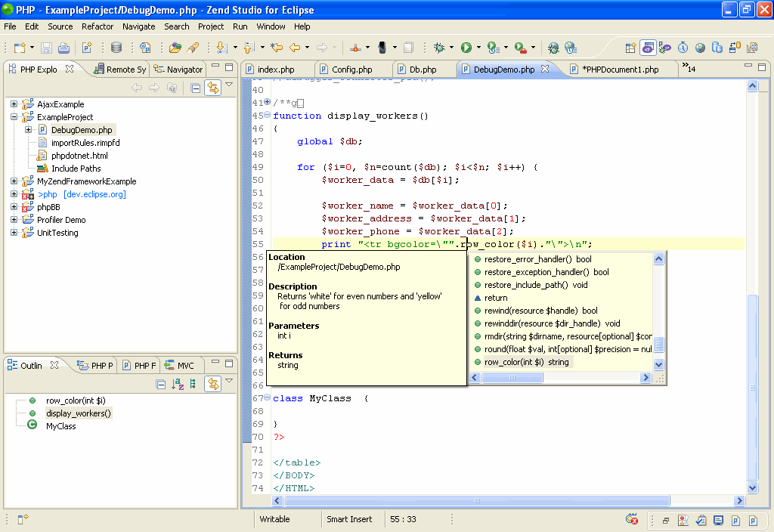Screen dimensions: 774x532
Task: Expand the AjaxExample project
Action: point(14,104)
